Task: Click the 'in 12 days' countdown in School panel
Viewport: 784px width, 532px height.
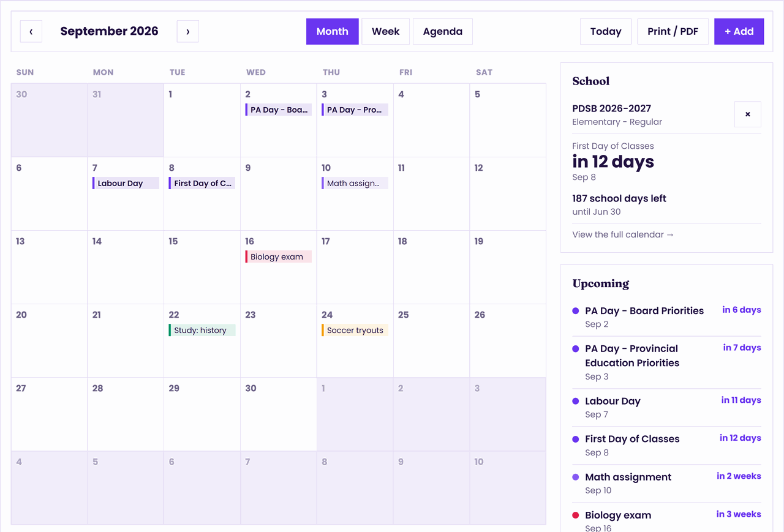Action: point(613,162)
